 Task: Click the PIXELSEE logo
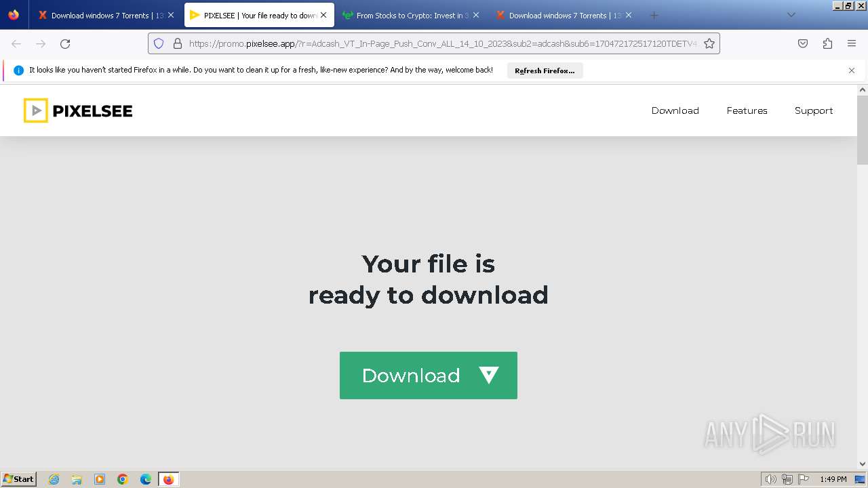tap(78, 110)
